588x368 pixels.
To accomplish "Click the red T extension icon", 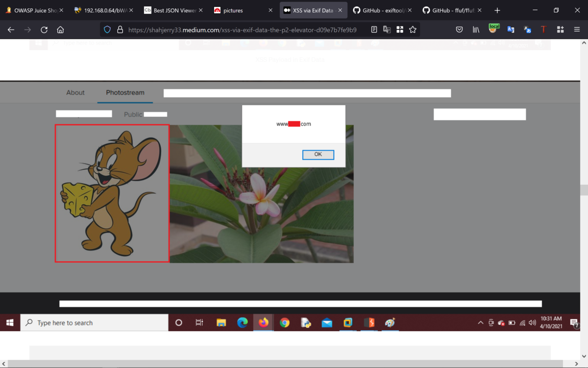I will [x=543, y=29].
